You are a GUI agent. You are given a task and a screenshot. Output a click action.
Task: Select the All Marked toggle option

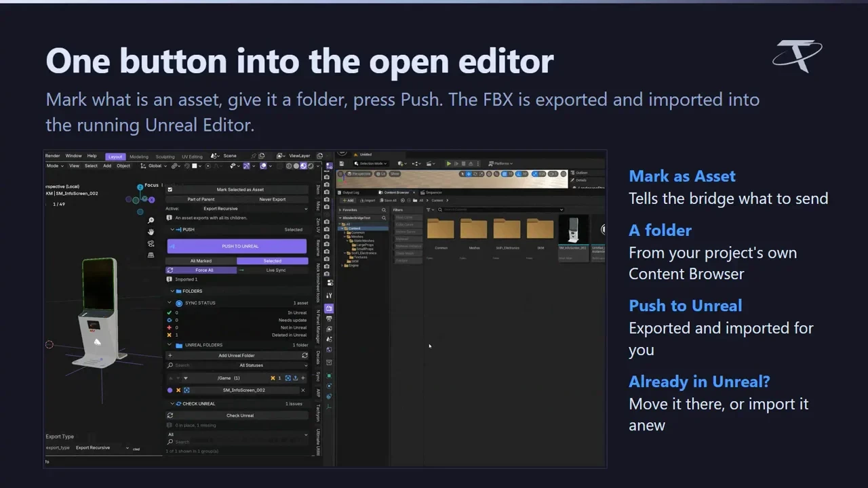click(x=201, y=261)
